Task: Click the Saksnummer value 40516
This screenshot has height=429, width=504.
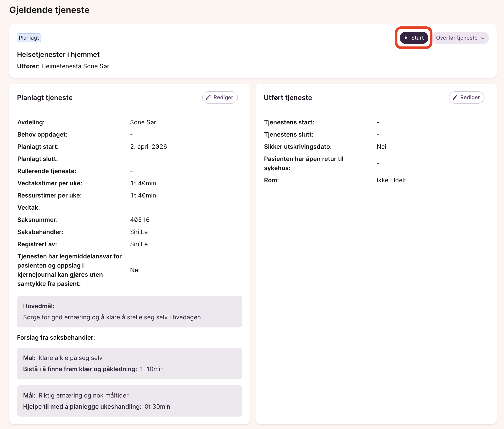Action: [140, 220]
